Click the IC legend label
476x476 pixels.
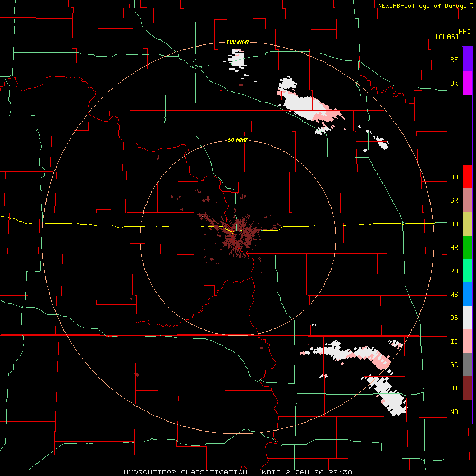tap(454, 342)
